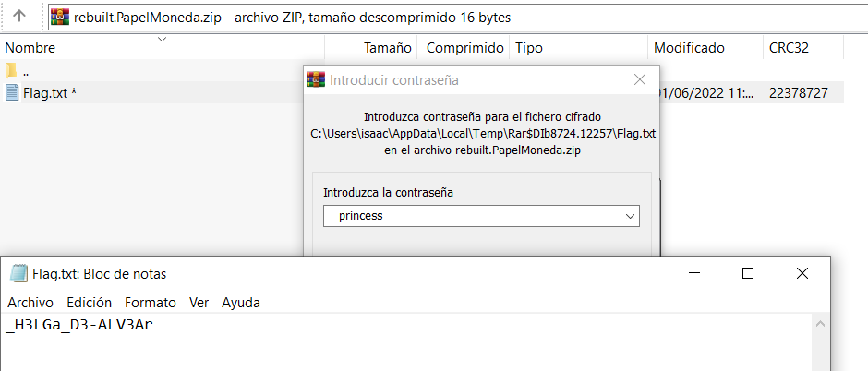The image size is (868, 371).
Task: Open the Formato menu
Action: [151, 302]
